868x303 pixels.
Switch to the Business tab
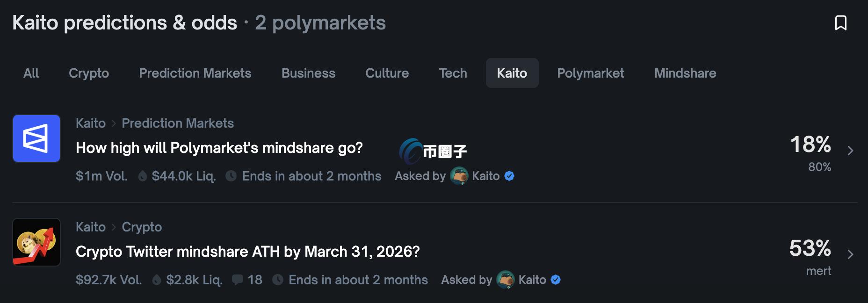(308, 73)
